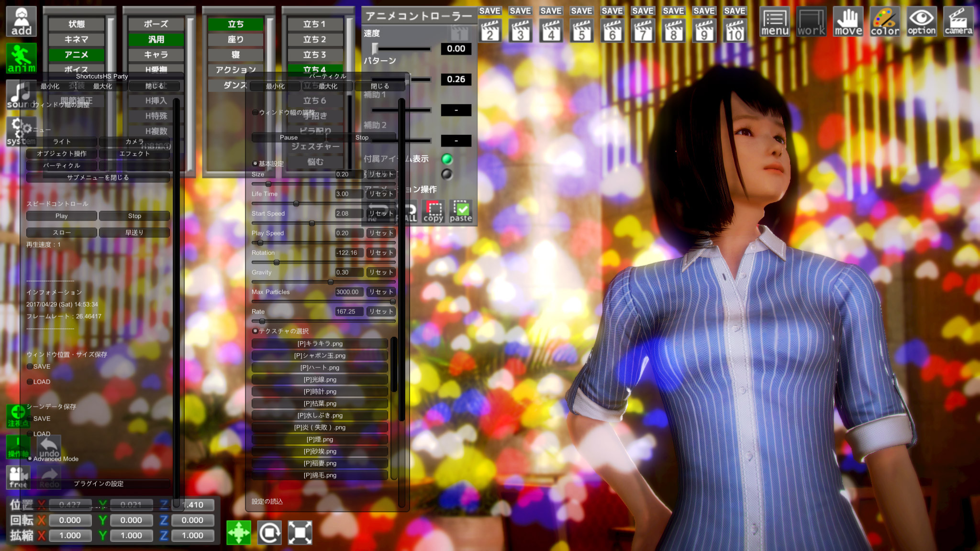
Task: Click the free camera icon
Action: [18, 477]
